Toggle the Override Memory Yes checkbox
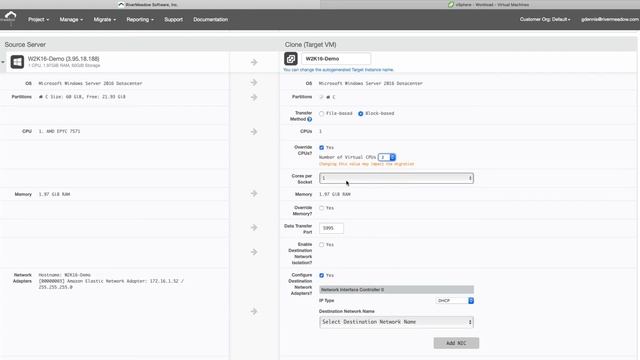The width and height of the screenshot is (640, 360). (x=322, y=208)
